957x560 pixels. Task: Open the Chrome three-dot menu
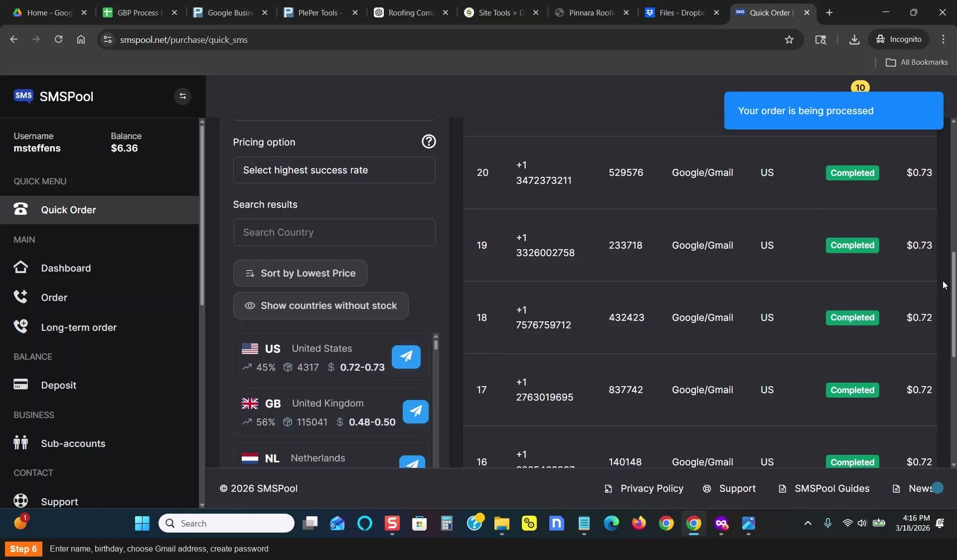pos(943,39)
